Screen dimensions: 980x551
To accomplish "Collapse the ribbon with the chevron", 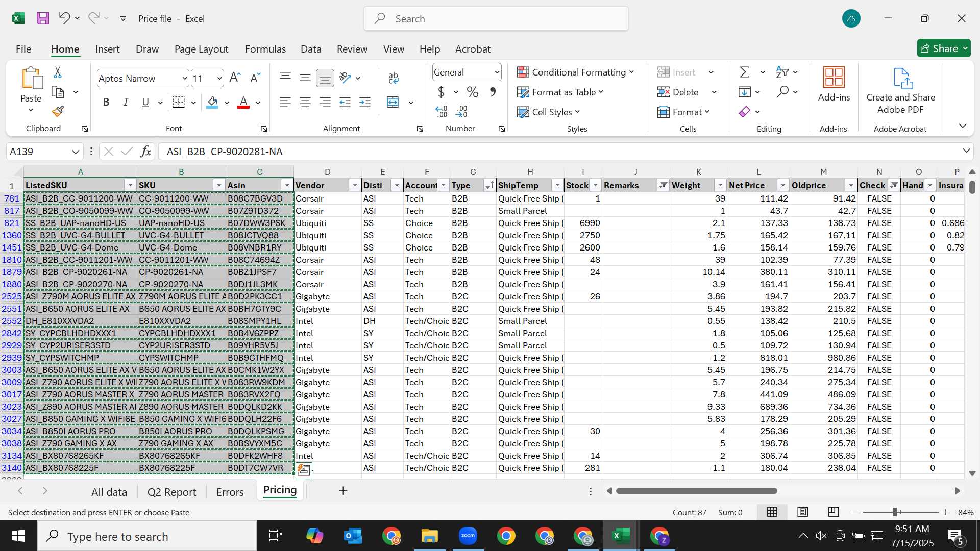I will coord(963,126).
